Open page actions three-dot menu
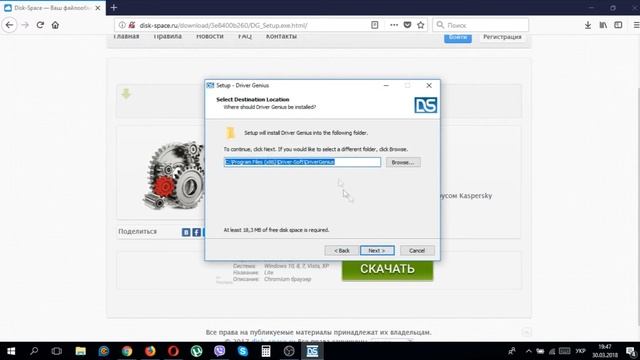This screenshot has width=640, height=360. tap(393, 25)
